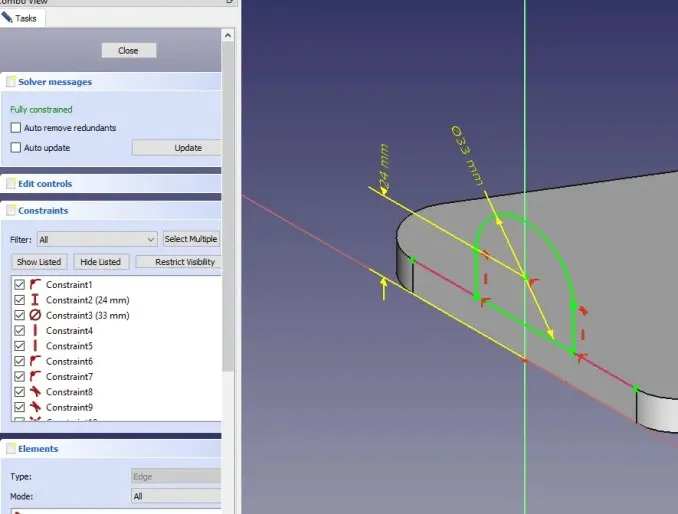Uncheck the Constraint1 checkbox

[19, 284]
